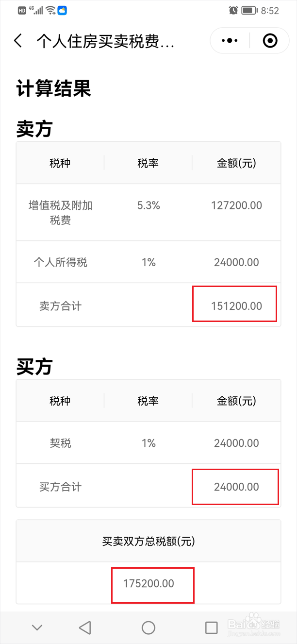
Task: Tap the 契税 row label
Action: tap(60, 443)
